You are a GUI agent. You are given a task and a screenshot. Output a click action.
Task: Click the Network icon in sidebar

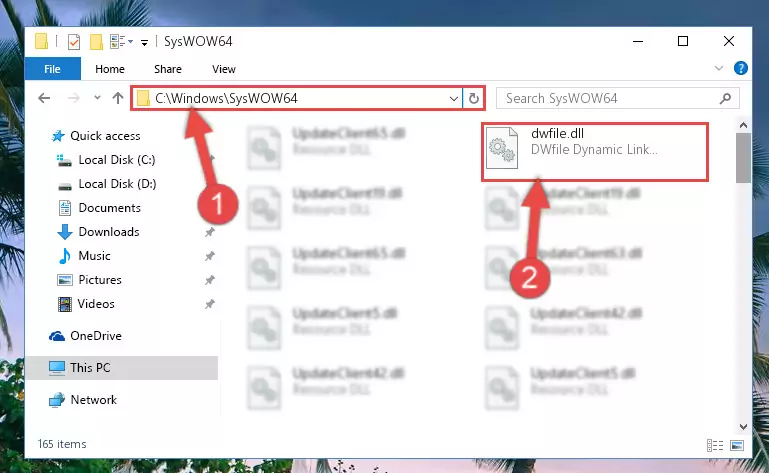(57, 400)
